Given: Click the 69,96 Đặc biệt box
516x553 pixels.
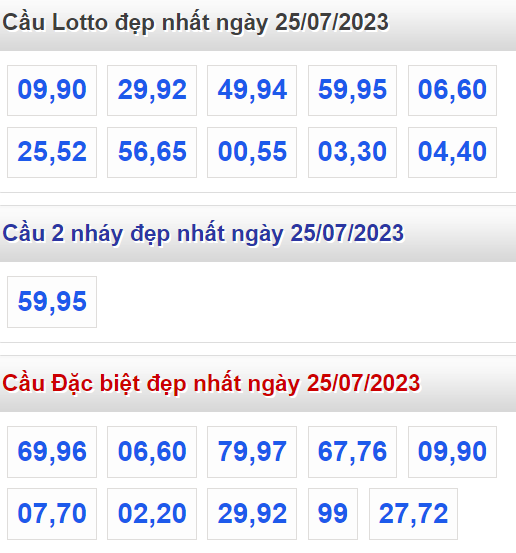Looking at the screenshot, I should coord(52,452).
